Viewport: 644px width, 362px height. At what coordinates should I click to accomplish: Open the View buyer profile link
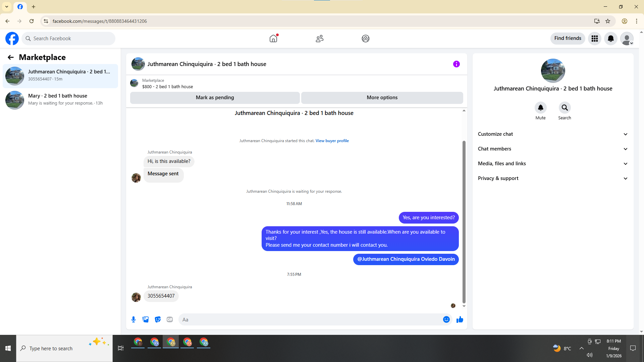pos(332,141)
